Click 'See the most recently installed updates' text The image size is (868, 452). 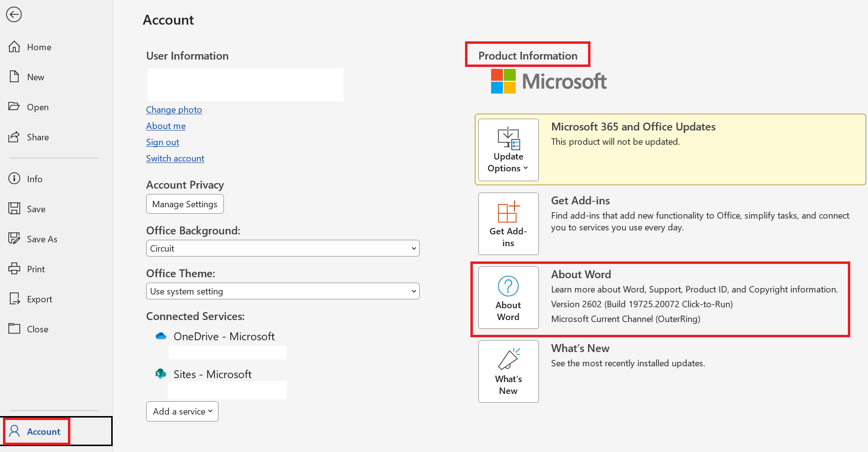click(x=628, y=363)
